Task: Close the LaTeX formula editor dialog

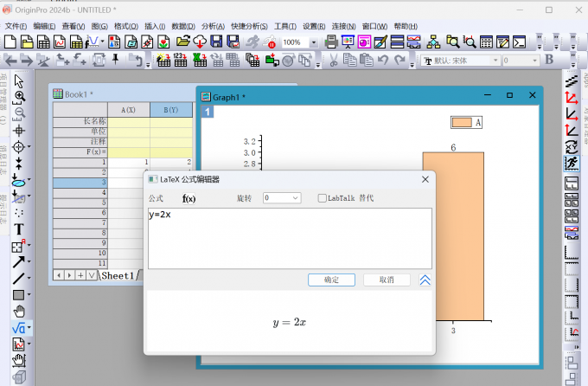Action: coord(425,179)
